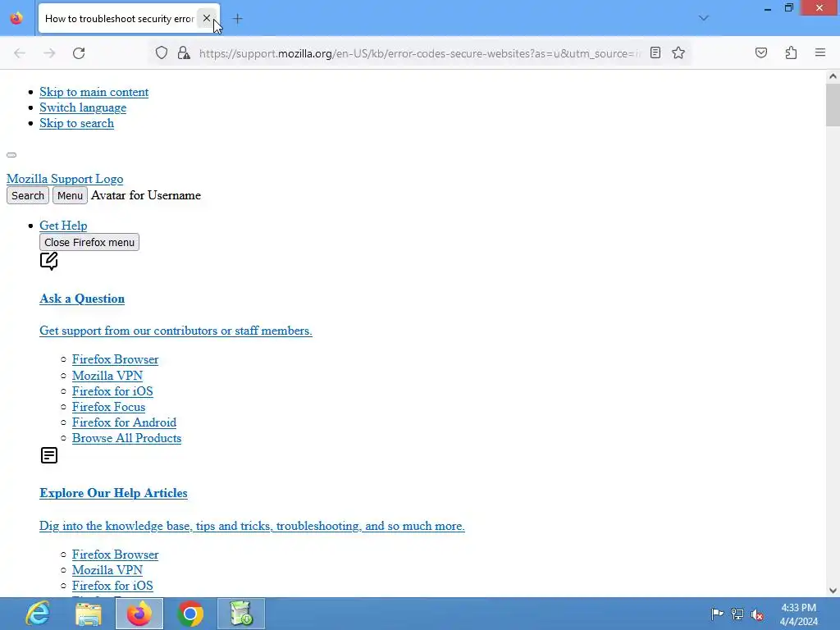Open File Explorer from taskbar
This screenshot has height=630, width=840.
[89, 614]
